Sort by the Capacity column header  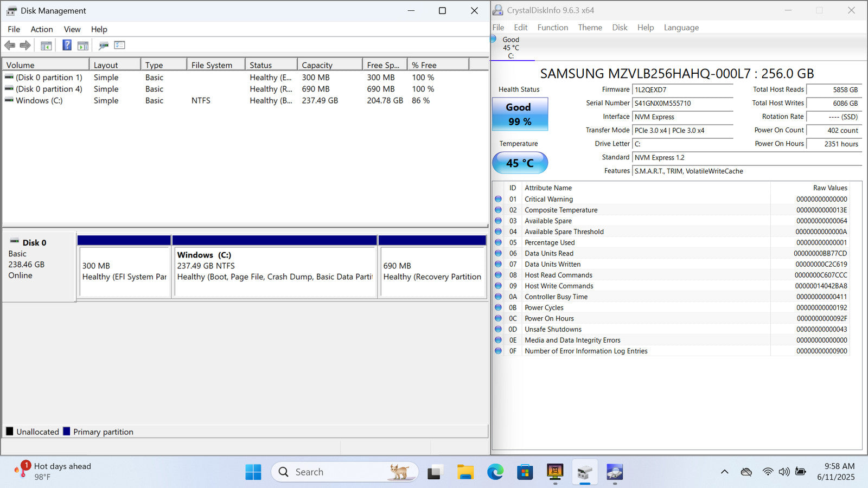(330, 65)
